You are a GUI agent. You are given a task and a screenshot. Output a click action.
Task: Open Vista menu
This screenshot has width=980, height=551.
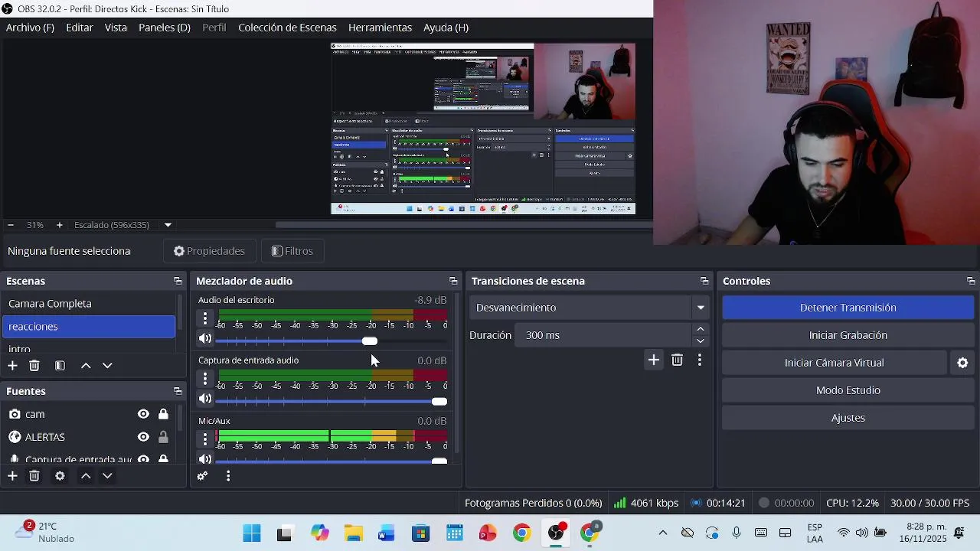point(116,28)
